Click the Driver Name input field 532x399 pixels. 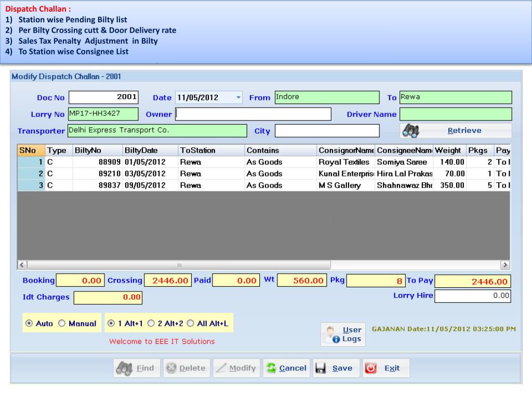point(456,114)
